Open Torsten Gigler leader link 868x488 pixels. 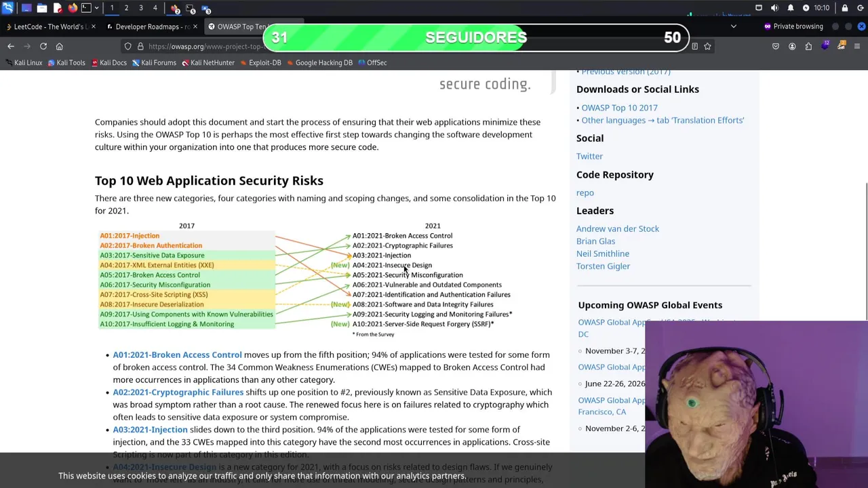pyautogui.click(x=603, y=266)
